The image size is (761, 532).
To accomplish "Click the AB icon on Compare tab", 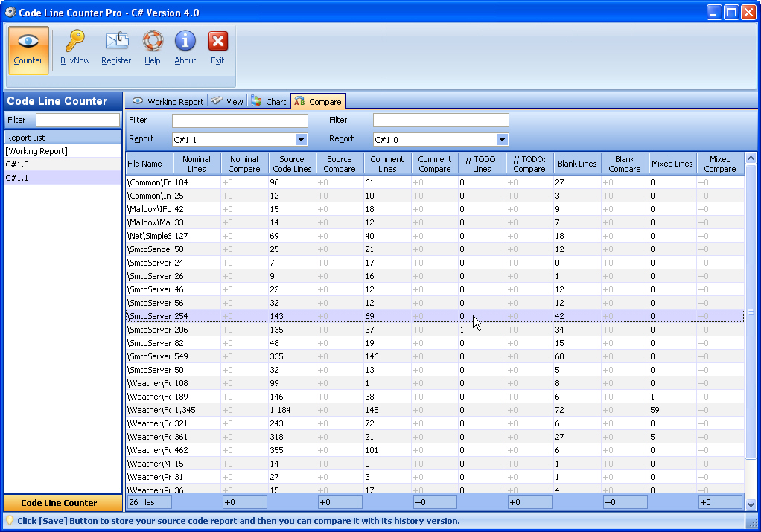I will coord(299,101).
